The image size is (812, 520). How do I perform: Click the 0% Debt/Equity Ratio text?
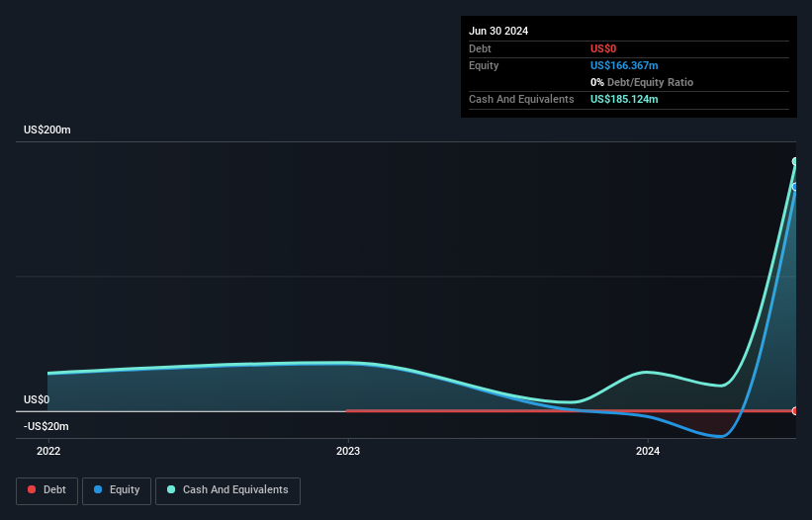(642, 82)
